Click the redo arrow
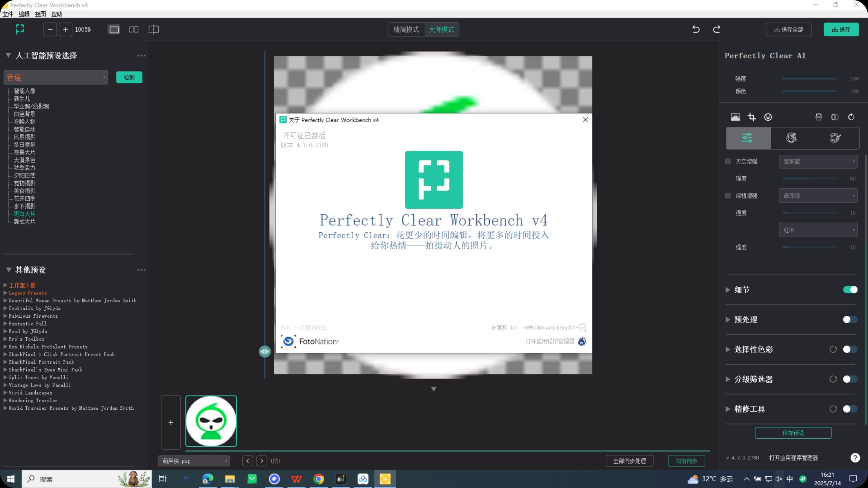 click(716, 29)
